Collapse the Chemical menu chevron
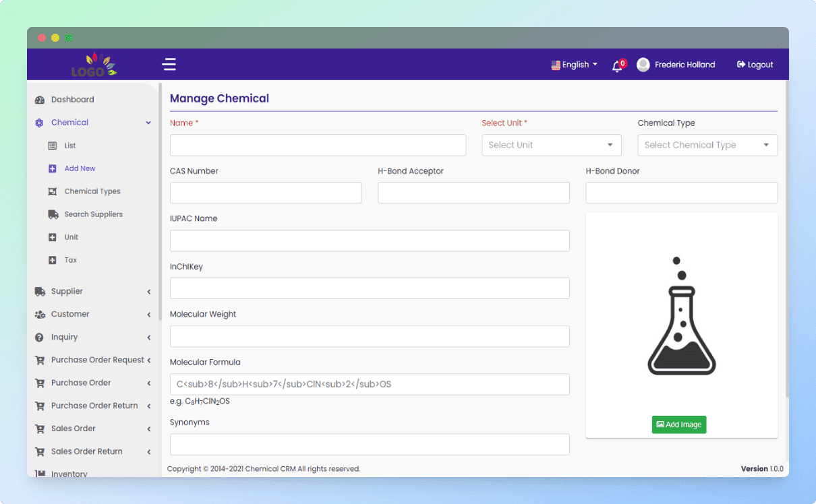816x504 pixels. coord(148,123)
